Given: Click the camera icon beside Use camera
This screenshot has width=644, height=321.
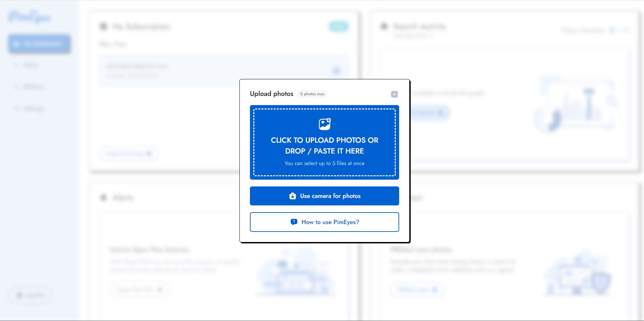Looking at the screenshot, I should 292,196.
